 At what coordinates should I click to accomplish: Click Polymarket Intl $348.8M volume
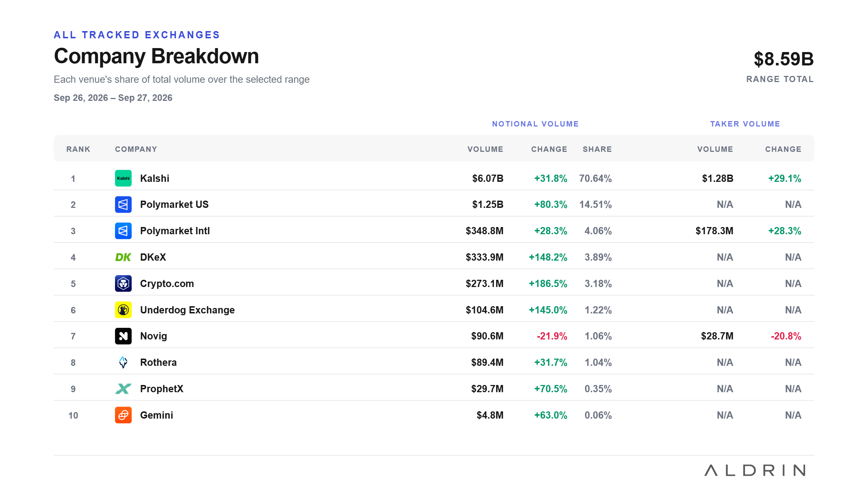[485, 231]
